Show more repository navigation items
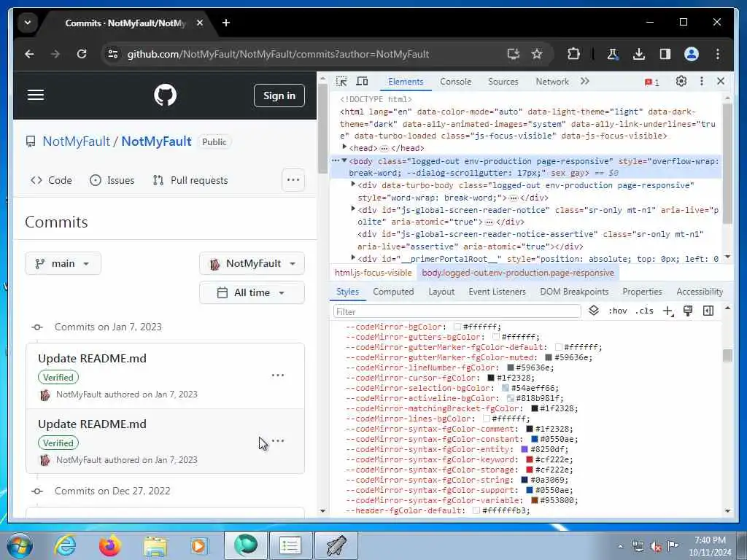The image size is (747, 560). (x=293, y=180)
